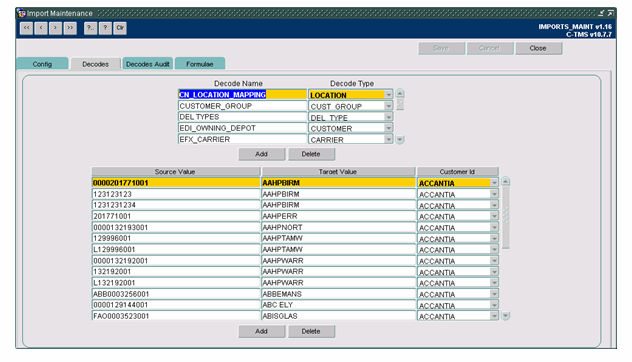The height and width of the screenshot is (362, 632).
Task: Open Decode Type dropdown for EDI_OWNING_DEPOT
Action: pyautogui.click(x=389, y=128)
